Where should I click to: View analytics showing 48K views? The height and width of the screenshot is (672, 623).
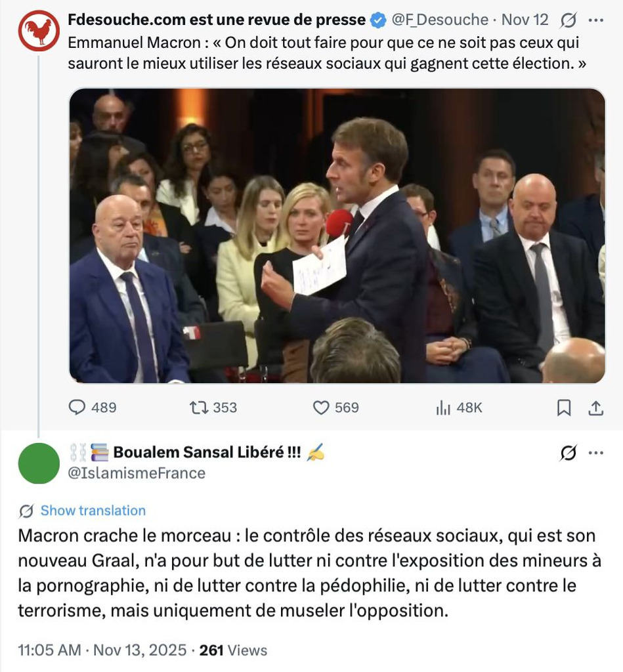click(x=444, y=408)
